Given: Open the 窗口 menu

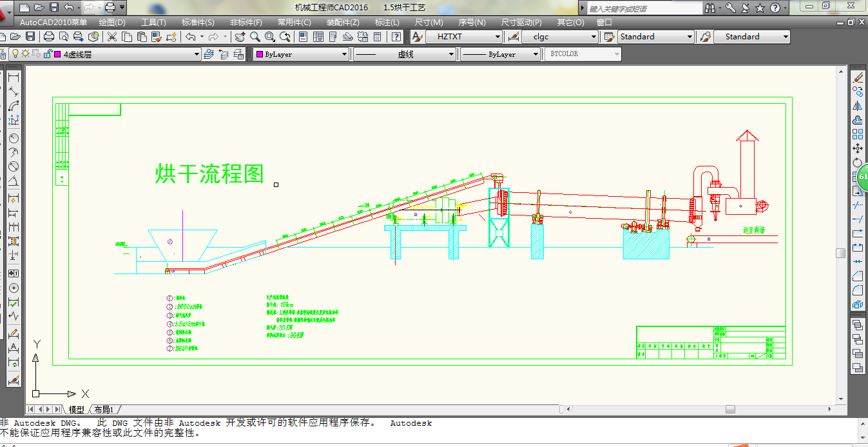Looking at the screenshot, I should click(x=604, y=22).
